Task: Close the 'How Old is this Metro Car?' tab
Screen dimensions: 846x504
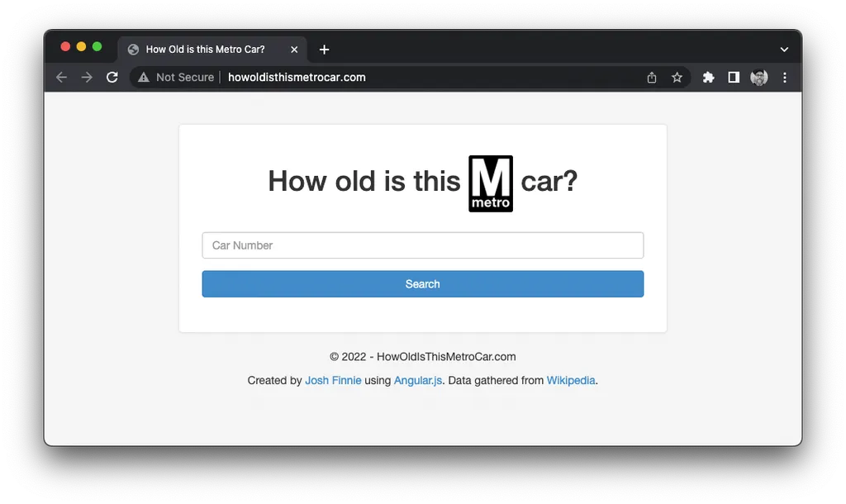Action: point(294,50)
